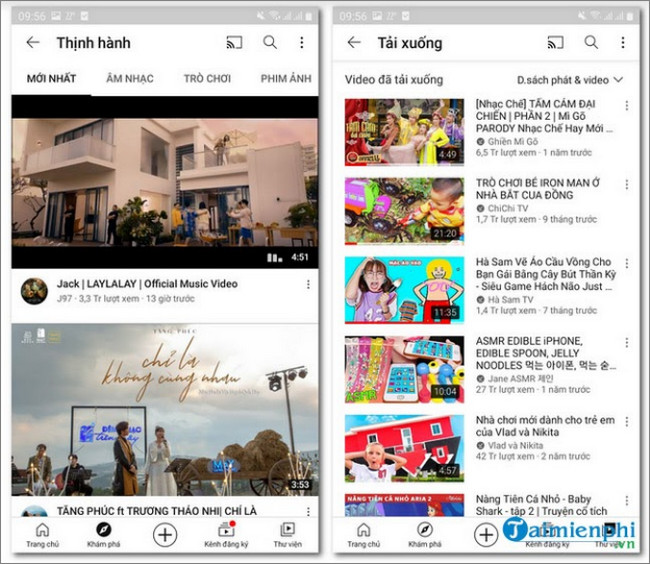The image size is (650, 564).
Task: Open Jack | LAYLALAY | Official Music Video title
Action: pos(147,284)
